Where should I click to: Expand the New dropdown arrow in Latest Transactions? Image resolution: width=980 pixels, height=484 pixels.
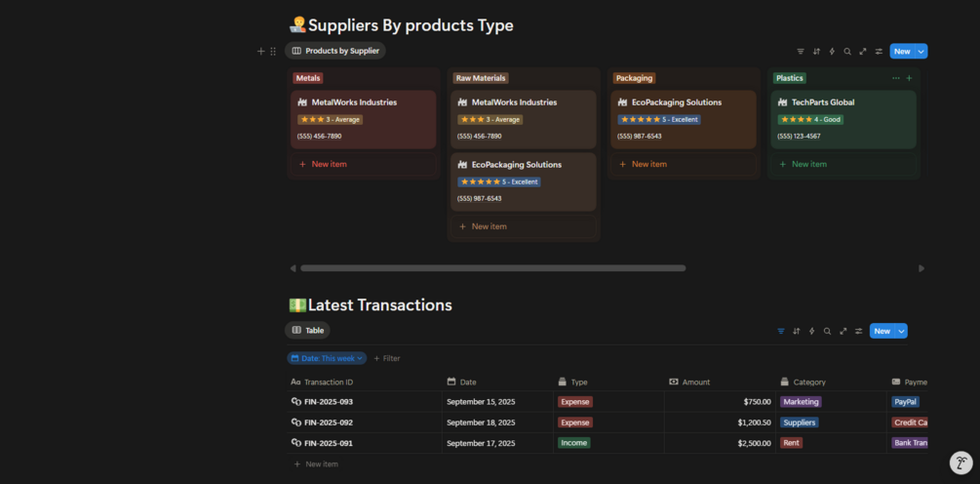pyautogui.click(x=901, y=331)
